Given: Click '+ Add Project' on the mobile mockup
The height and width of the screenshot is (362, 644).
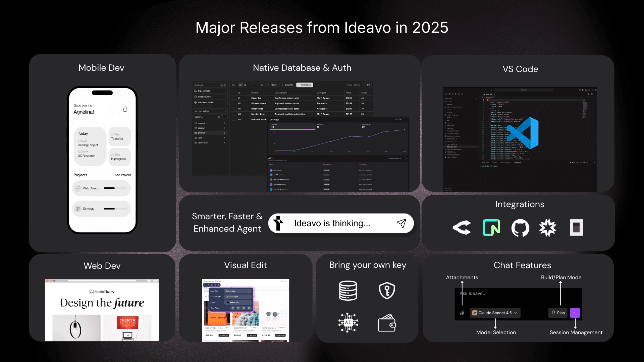Looking at the screenshot, I should tap(121, 175).
